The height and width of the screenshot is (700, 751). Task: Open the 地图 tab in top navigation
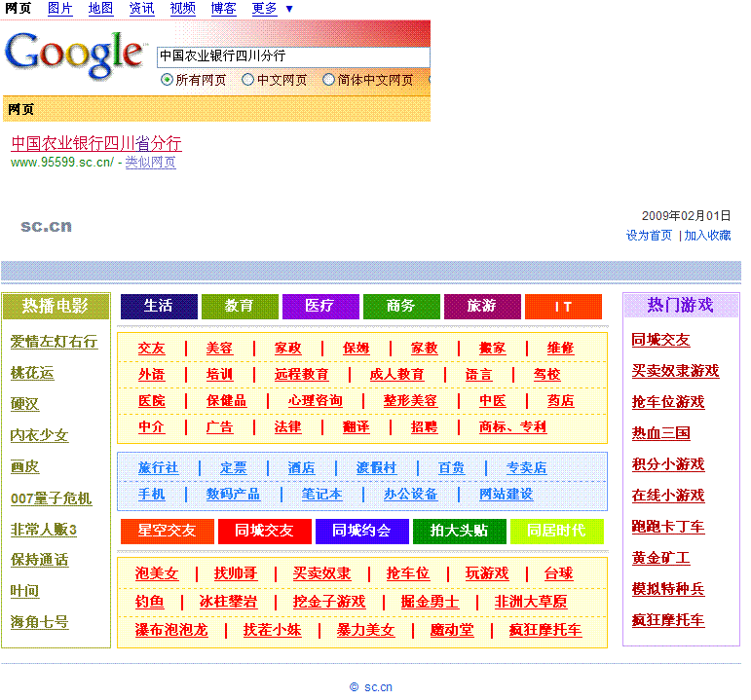coord(100,9)
